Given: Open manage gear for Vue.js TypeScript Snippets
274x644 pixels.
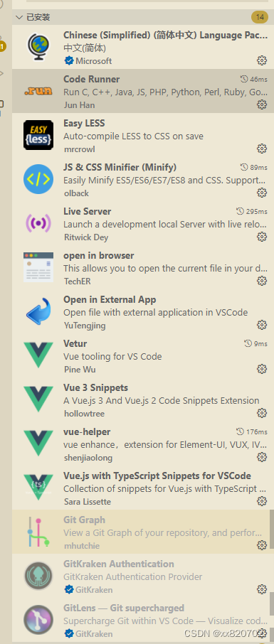Looking at the screenshot, I should click(262, 500).
